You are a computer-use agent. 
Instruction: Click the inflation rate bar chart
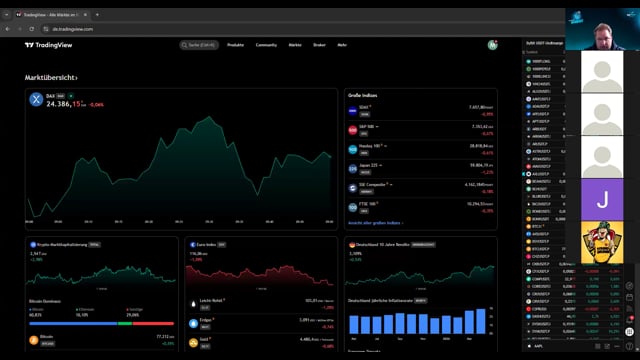pos(417,321)
